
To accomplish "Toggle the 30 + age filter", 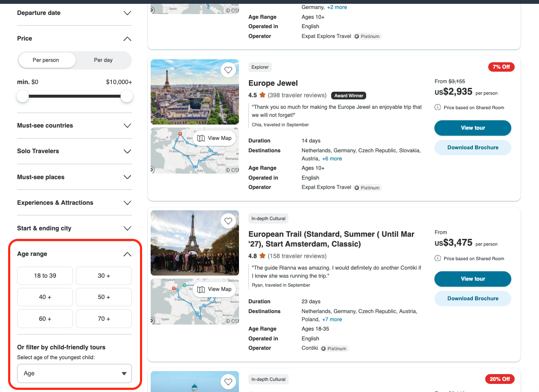I will [104, 276].
